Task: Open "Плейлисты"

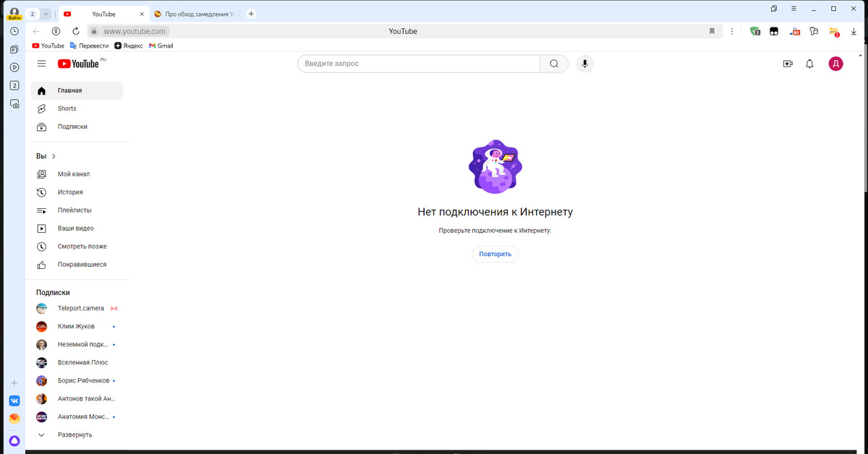Action: [77, 210]
